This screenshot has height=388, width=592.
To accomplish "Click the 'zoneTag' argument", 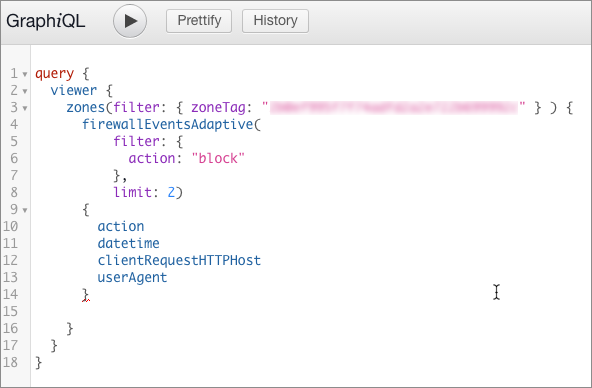I will (x=218, y=108).
